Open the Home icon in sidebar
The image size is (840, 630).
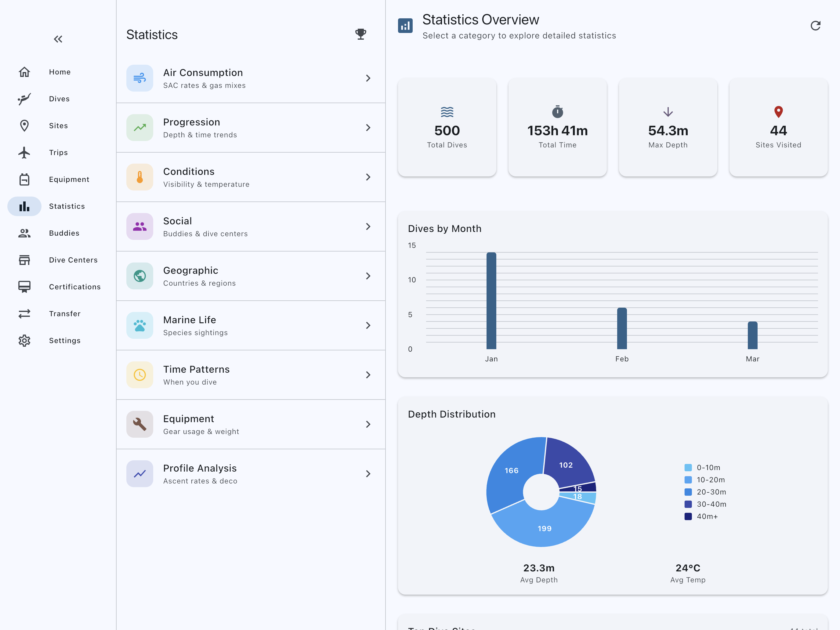pos(24,72)
